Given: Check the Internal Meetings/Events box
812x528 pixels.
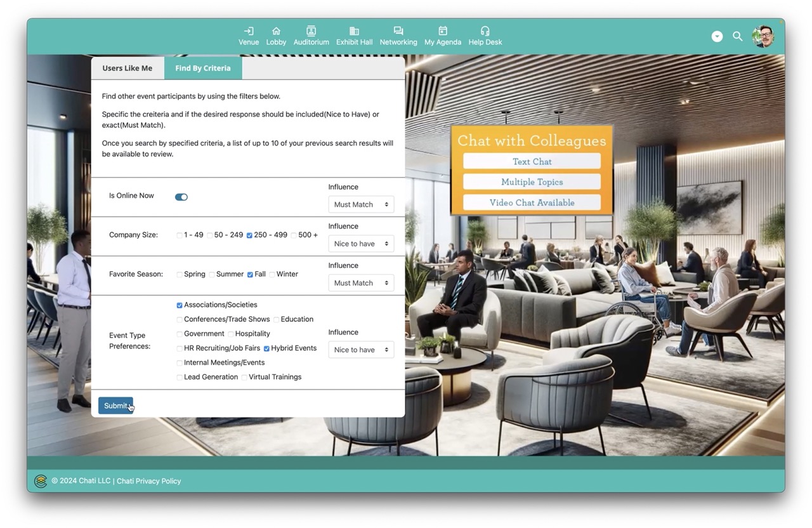Looking at the screenshot, I should [x=180, y=363].
